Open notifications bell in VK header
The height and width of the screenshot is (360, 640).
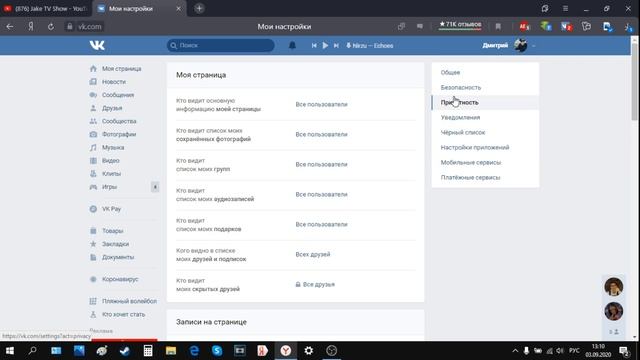[292, 45]
